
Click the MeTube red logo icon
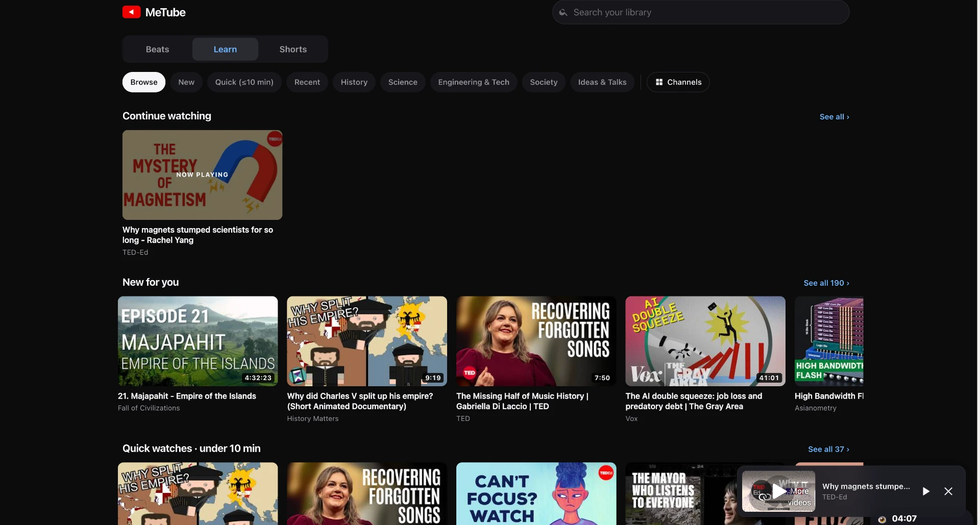point(131,12)
